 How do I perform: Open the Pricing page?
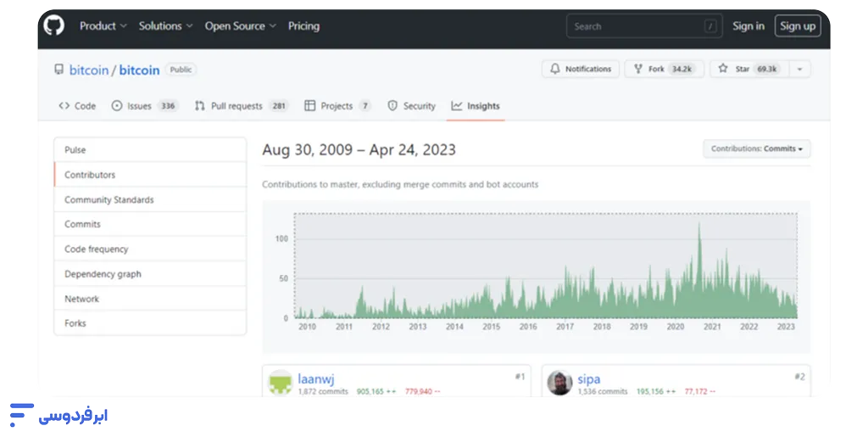[x=303, y=26]
